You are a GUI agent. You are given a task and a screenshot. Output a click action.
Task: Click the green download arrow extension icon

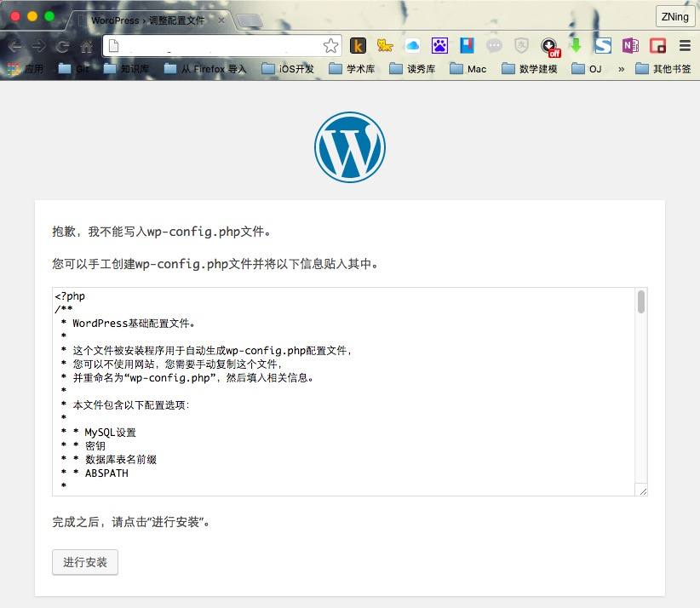pos(576,45)
